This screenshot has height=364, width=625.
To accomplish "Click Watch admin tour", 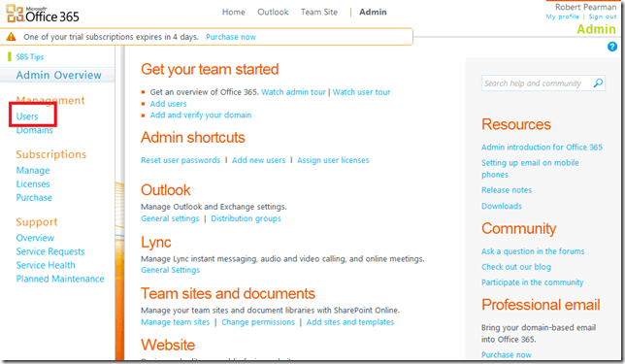I will pos(293,92).
